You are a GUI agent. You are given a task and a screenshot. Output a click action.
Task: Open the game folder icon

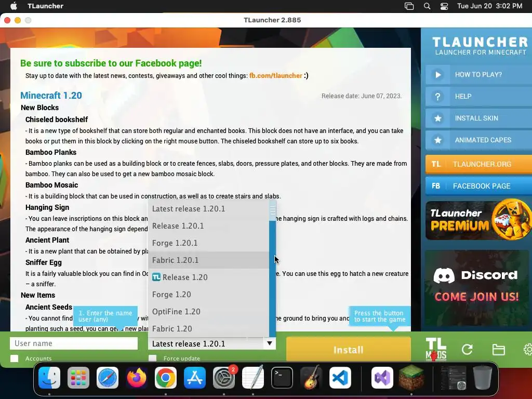[498, 350]
